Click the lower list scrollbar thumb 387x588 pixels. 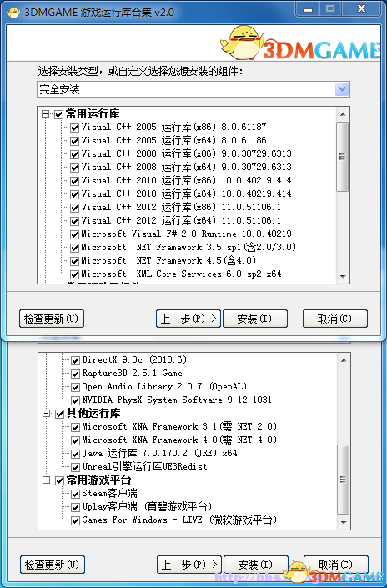pyautogui.click(x=344, y=480)
